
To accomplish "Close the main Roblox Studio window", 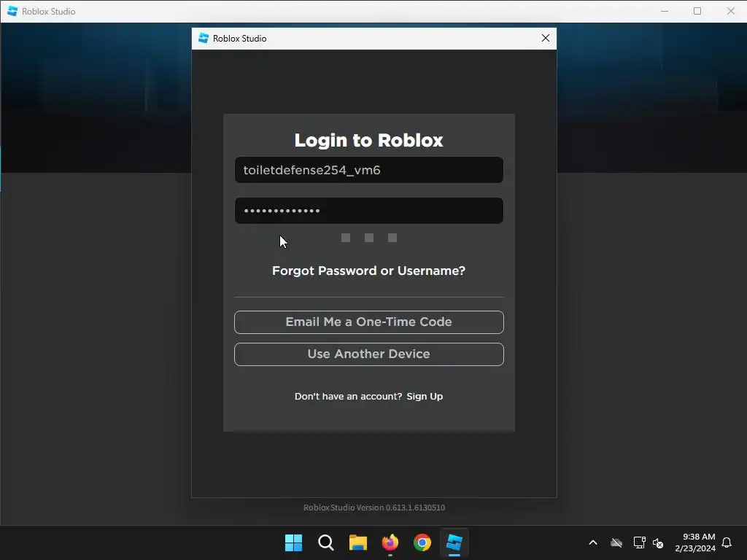I will (730, 11).
